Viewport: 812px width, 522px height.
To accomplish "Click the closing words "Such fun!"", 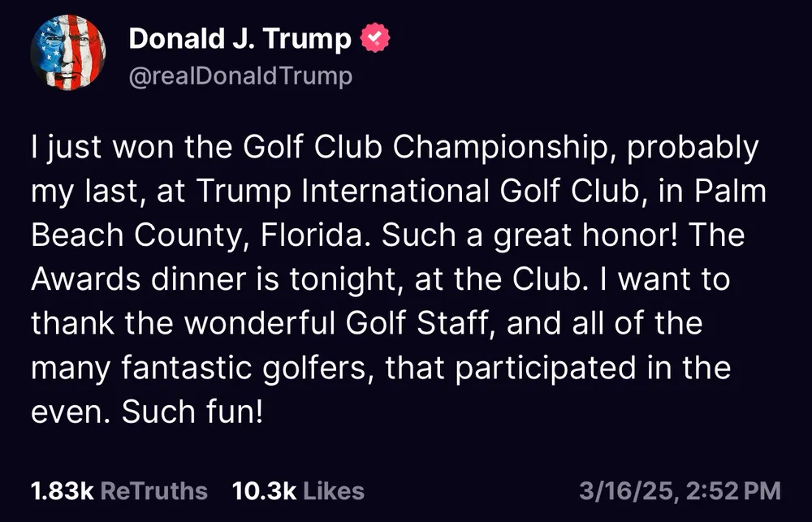I will 192,412.
